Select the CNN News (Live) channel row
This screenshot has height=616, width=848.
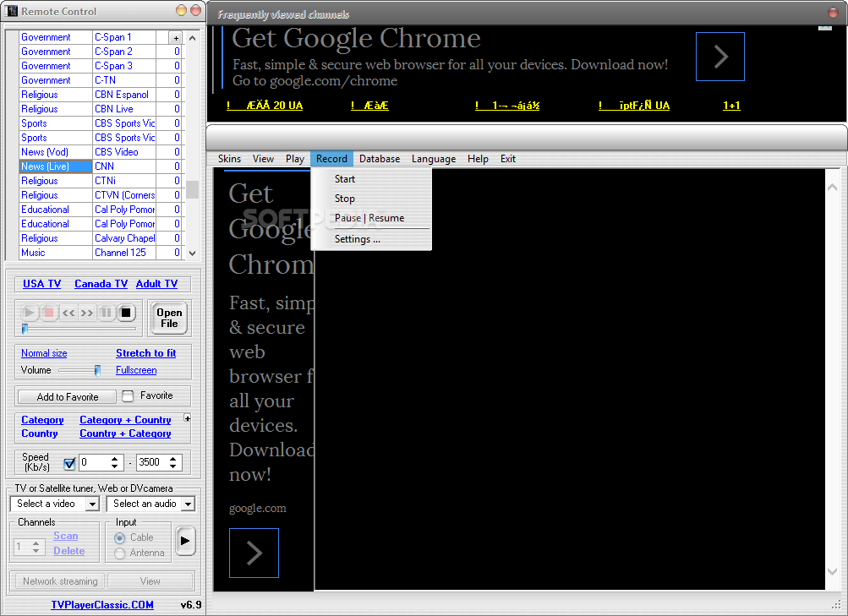click(x=100, y=166)
